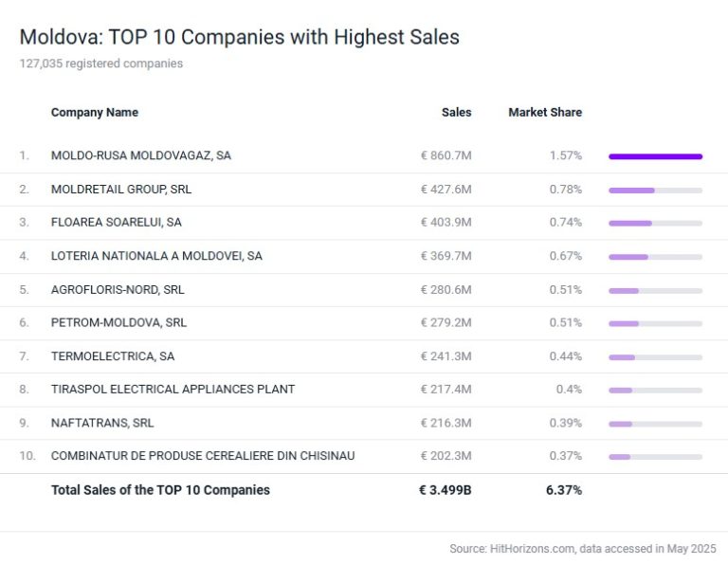Select TIRASPOL ELECTRICAL APPLIANCES PLANT name
Viewport: 728px width, 564px height.
tap(173, 389)
